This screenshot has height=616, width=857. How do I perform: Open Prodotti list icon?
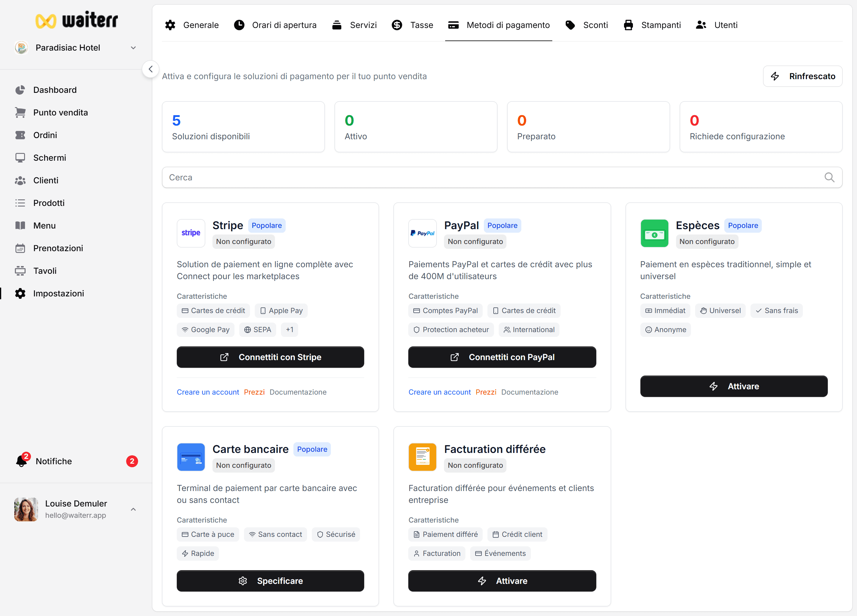coord(20,203)
